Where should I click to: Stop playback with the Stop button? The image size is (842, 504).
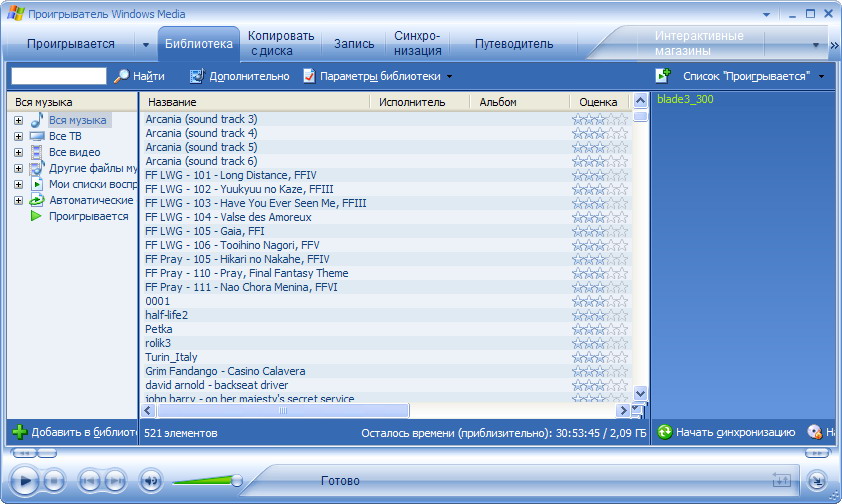tap(54, 481)
